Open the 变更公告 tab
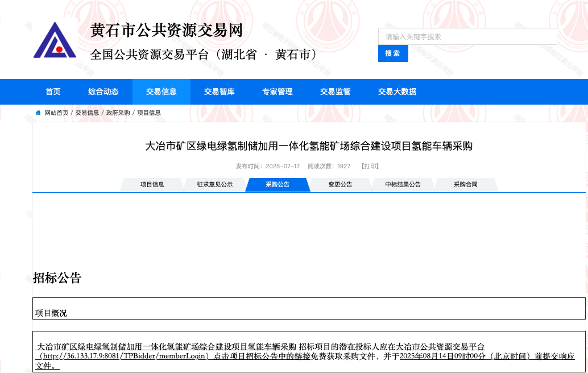This screenshot has height=373, width=588. (340, 185)
